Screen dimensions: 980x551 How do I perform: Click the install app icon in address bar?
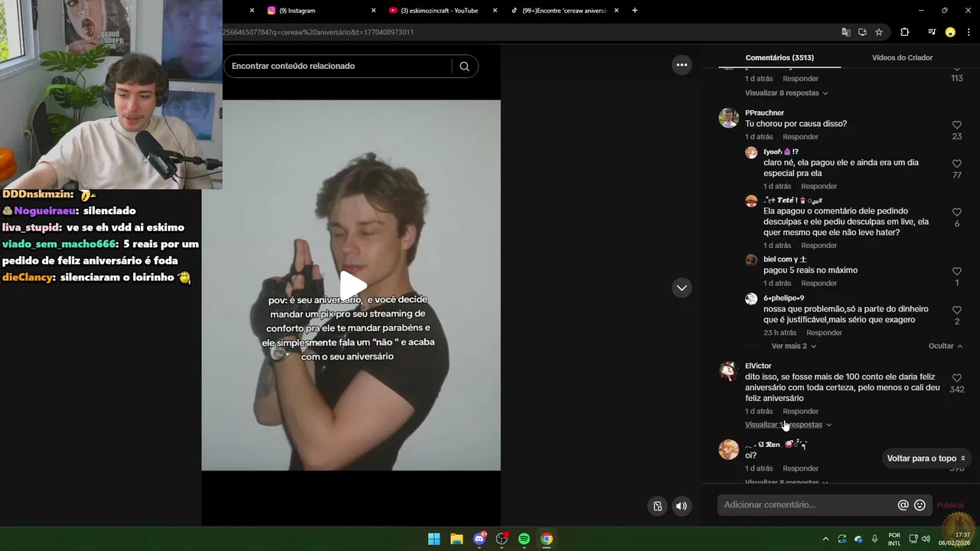(862, 32)
